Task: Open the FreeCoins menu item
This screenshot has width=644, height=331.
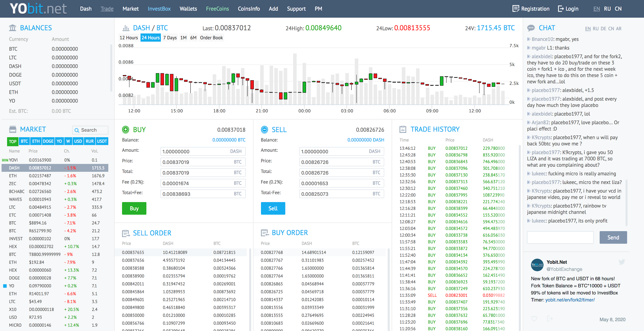Action: tap(217, 9)
